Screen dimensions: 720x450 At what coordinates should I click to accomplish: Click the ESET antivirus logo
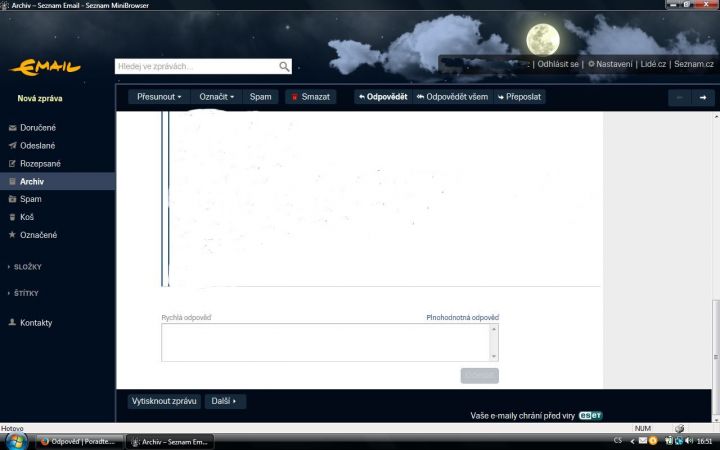591,416
